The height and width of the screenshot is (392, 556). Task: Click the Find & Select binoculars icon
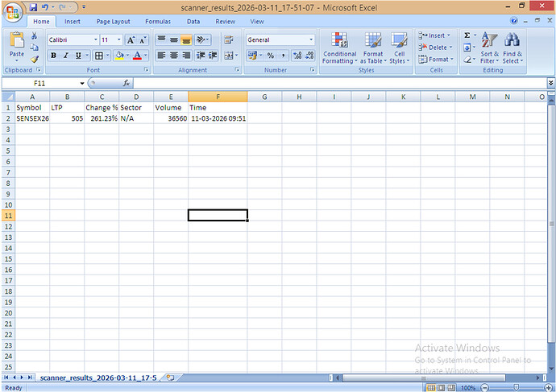[512, 47]
